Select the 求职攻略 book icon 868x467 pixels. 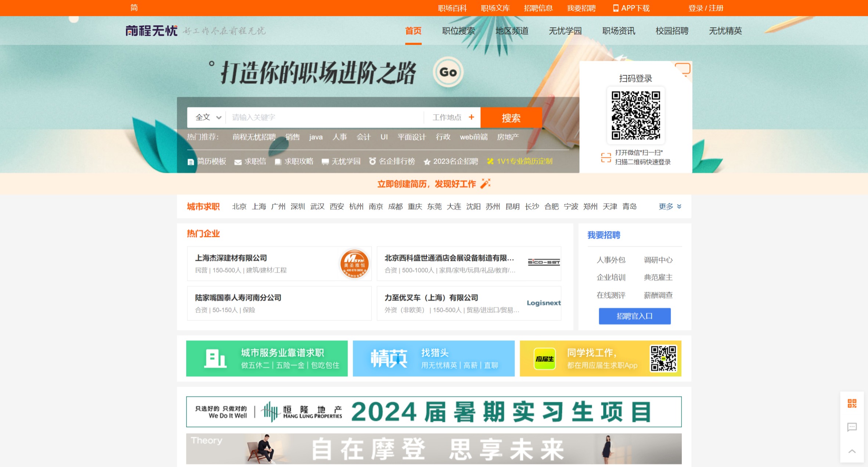click(278, 161)
